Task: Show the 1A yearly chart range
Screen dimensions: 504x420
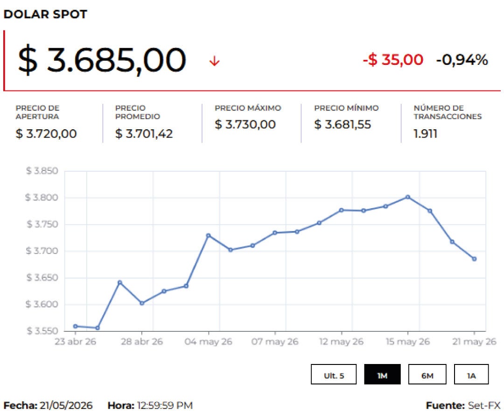Action: point(471,374)
